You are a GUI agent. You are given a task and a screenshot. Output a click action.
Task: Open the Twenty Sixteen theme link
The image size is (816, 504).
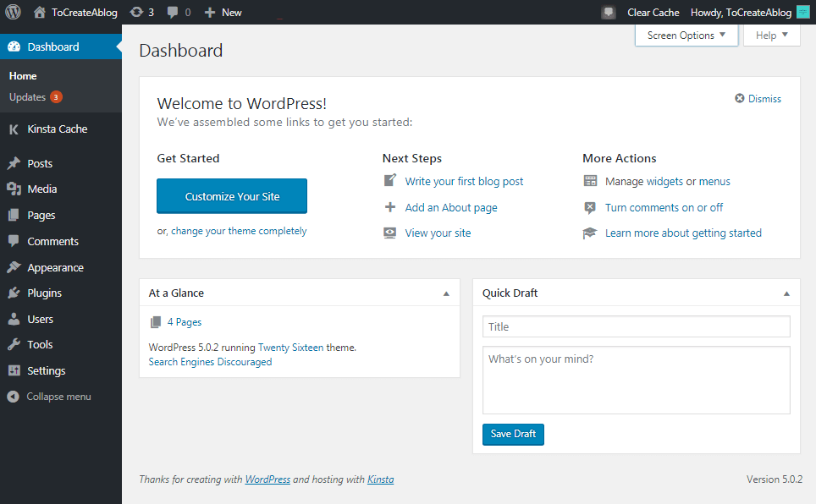coord(290,348)
